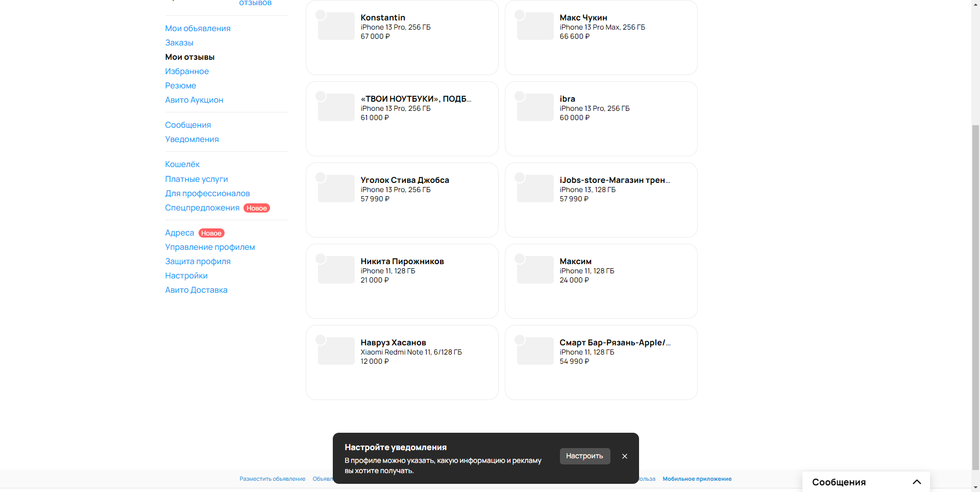Screen dimensions: 980x492
Task: Open Мобильное приложение footer link
Action: tap(697, 479)
